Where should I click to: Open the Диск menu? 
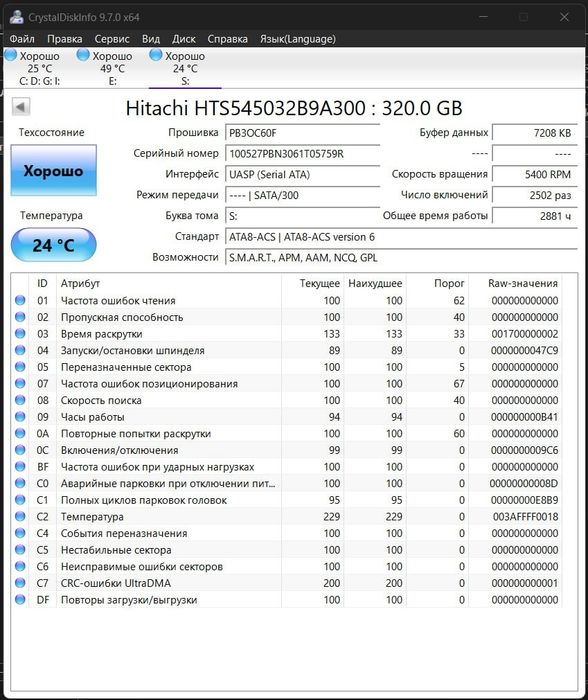tap(184, 39)
